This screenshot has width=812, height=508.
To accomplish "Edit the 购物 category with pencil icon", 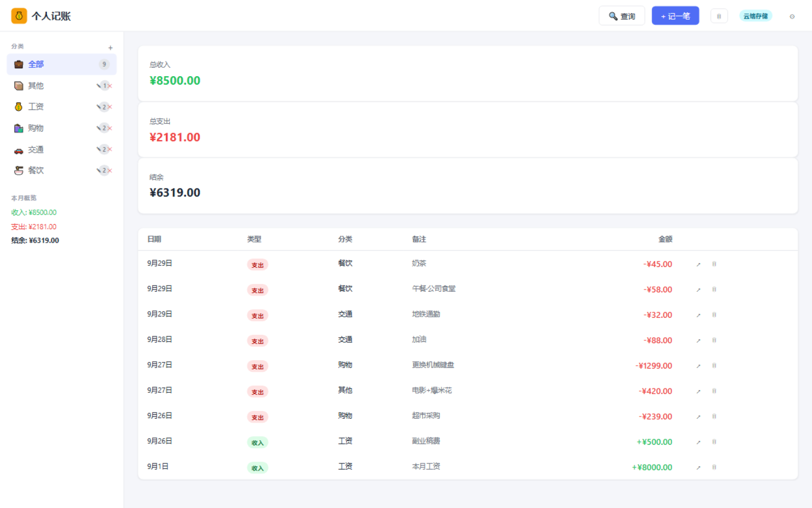I will coord(99,128).
